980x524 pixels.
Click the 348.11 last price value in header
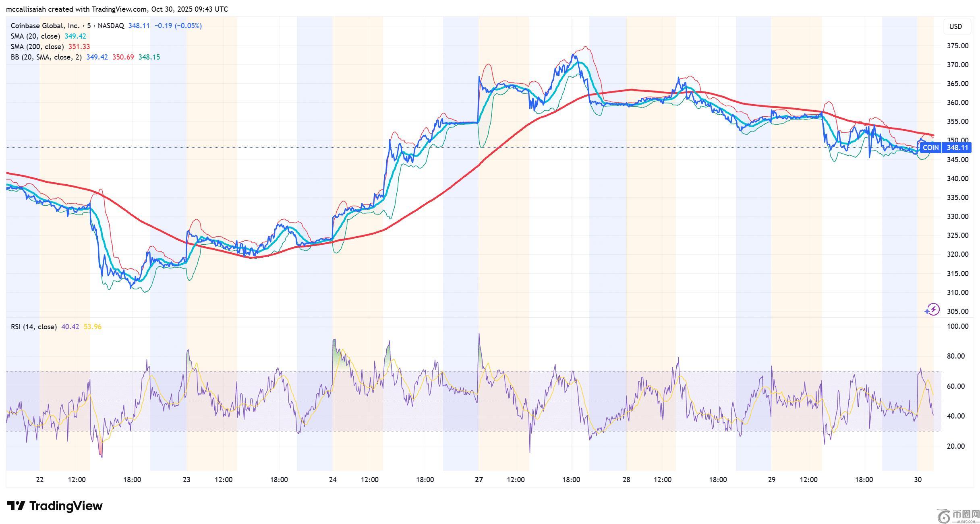[x=139, y=26]
